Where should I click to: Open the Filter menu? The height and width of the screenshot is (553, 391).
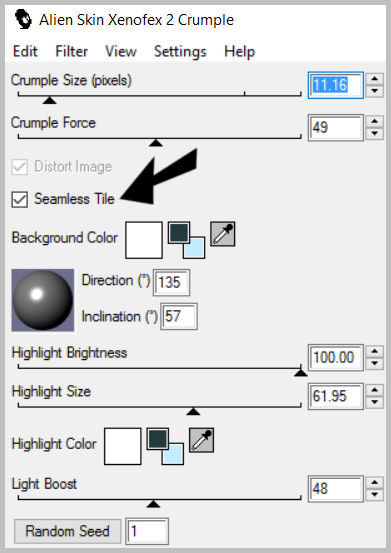(72, 51)
